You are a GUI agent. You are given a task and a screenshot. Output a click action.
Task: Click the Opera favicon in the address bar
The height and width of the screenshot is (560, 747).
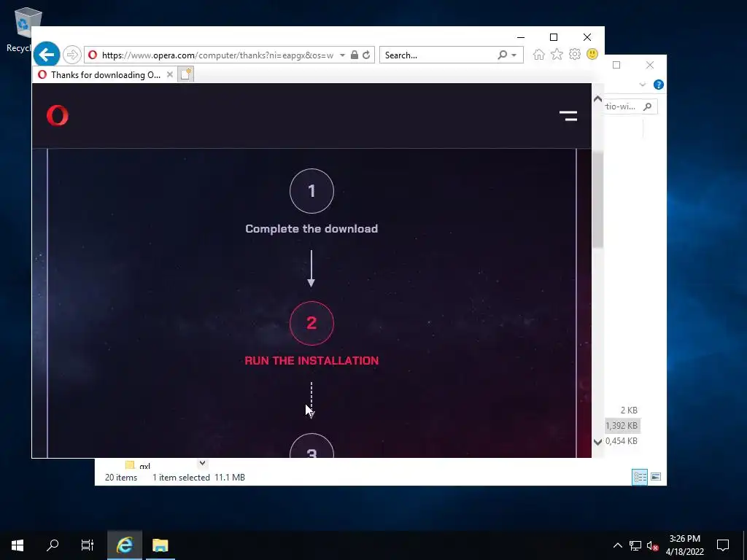point(93,55)
